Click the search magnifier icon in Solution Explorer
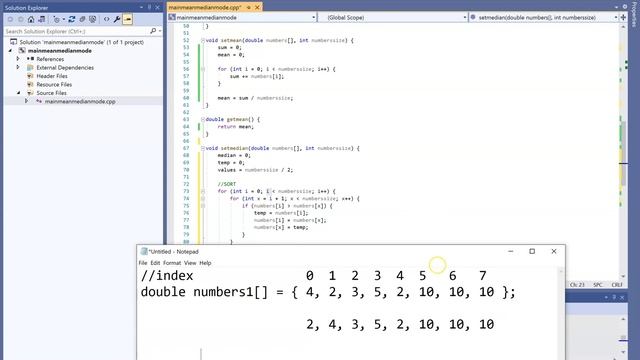Image resolution: width=640 pixels, height=360 pixels. (153, 31)
